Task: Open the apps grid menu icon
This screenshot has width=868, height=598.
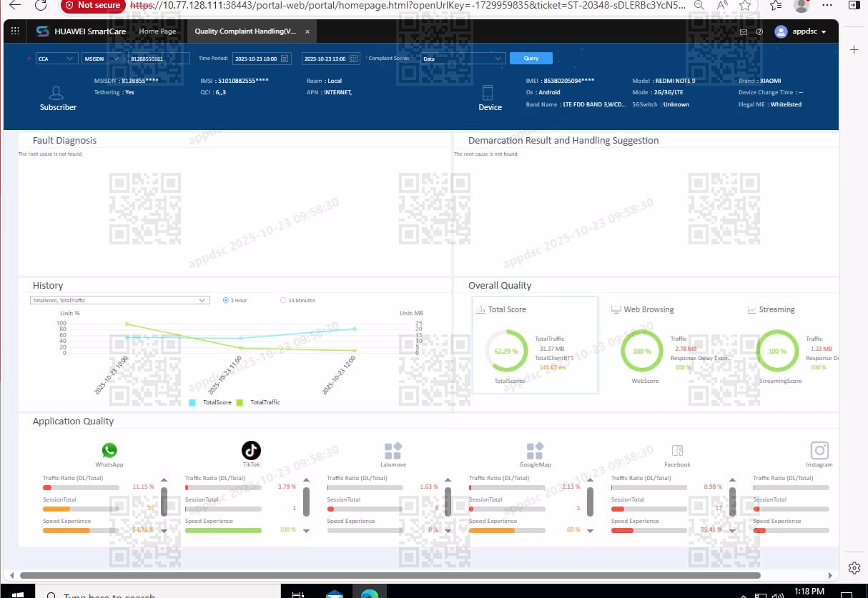Action: (x=14, y=31)
